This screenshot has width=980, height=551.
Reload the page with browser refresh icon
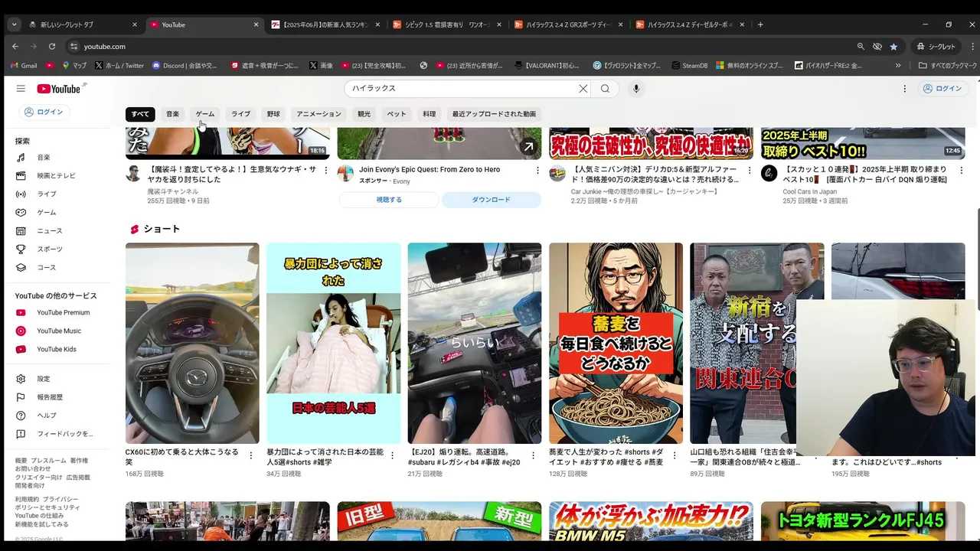click(52, 47)
